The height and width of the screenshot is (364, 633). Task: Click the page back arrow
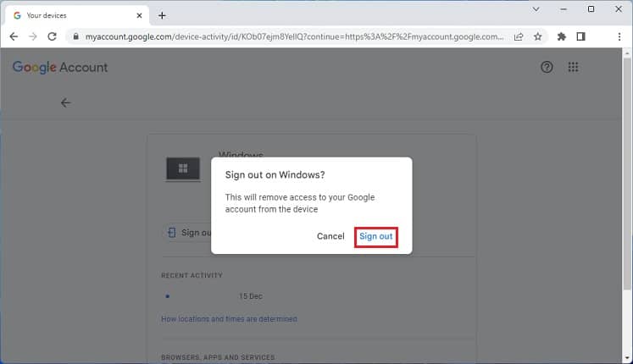[x=65, y=102]
